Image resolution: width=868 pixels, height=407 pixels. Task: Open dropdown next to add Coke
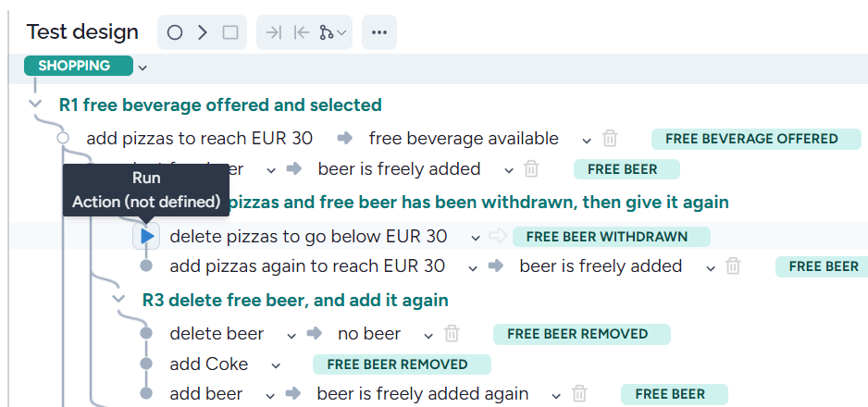[276, 365]
